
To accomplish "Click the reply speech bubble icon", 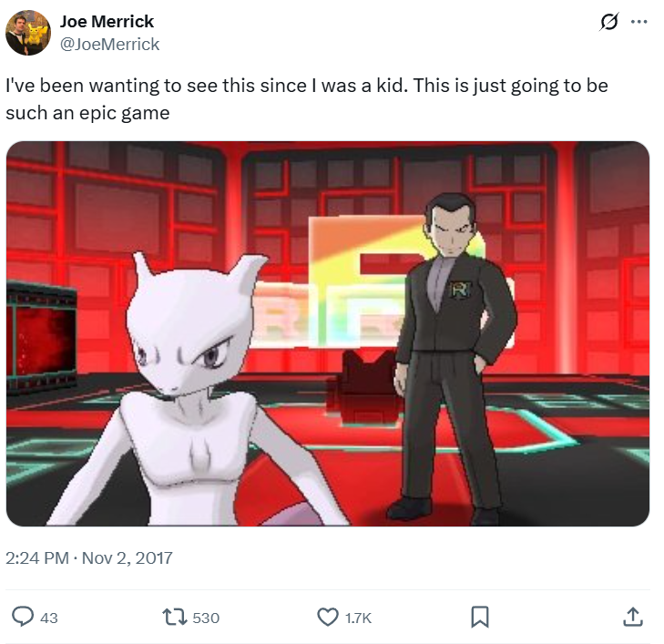I will (x=23, y=617).
